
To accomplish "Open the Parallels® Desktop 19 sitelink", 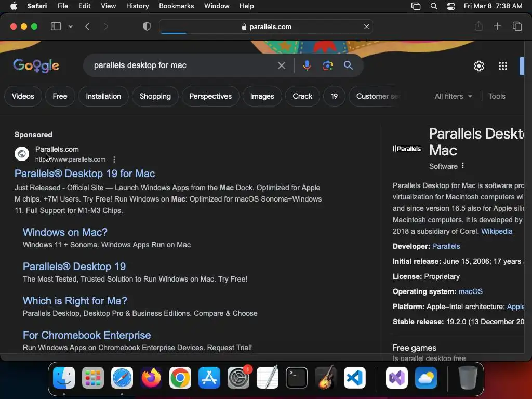I will pos(74,267).
